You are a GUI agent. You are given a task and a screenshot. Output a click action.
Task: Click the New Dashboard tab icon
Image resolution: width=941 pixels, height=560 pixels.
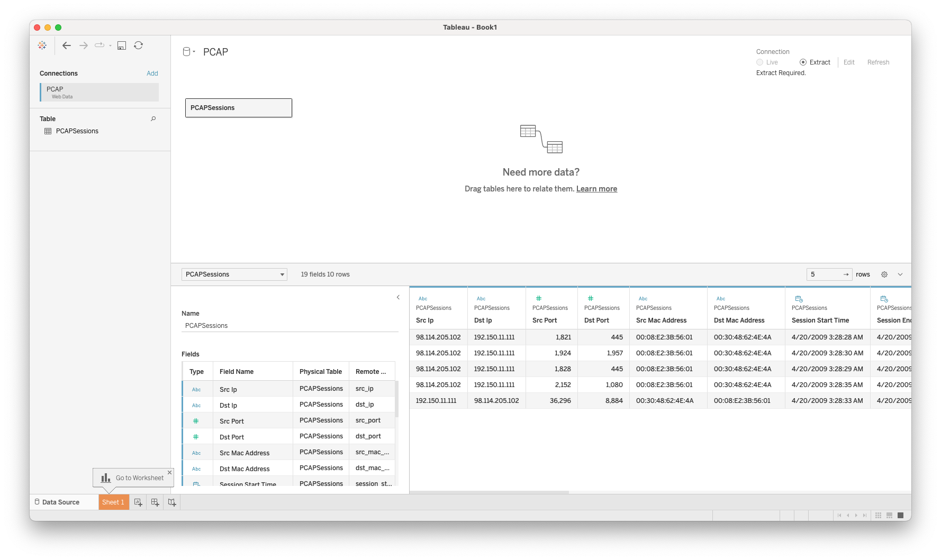(x=155, y=502)
